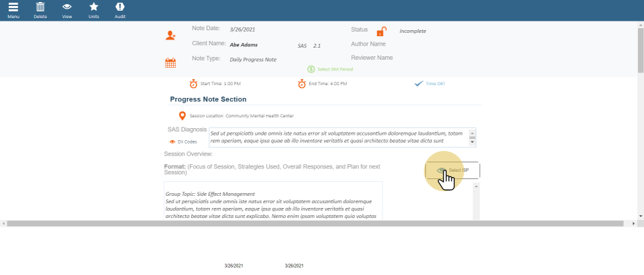Toggle the View eye in toolbar
The width and height of the screenshot is (644, 275).
click(67, 7)
